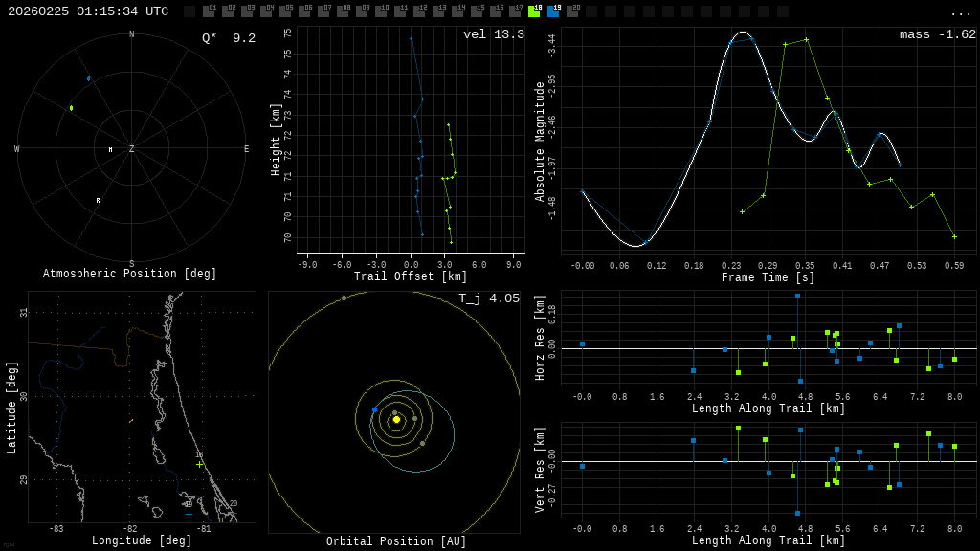Click the green meteor marker on the polar plot

(71, 108)
